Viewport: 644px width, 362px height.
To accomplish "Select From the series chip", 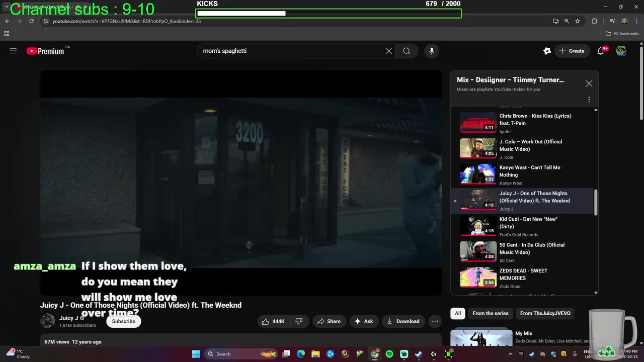I will point(491,313).
